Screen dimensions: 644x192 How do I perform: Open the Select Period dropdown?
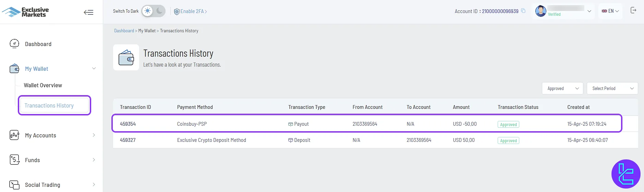(x=612, y=88)
